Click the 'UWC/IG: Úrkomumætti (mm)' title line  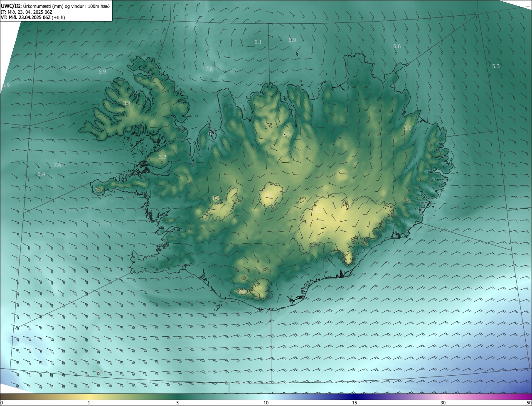(x=56, y=6)
